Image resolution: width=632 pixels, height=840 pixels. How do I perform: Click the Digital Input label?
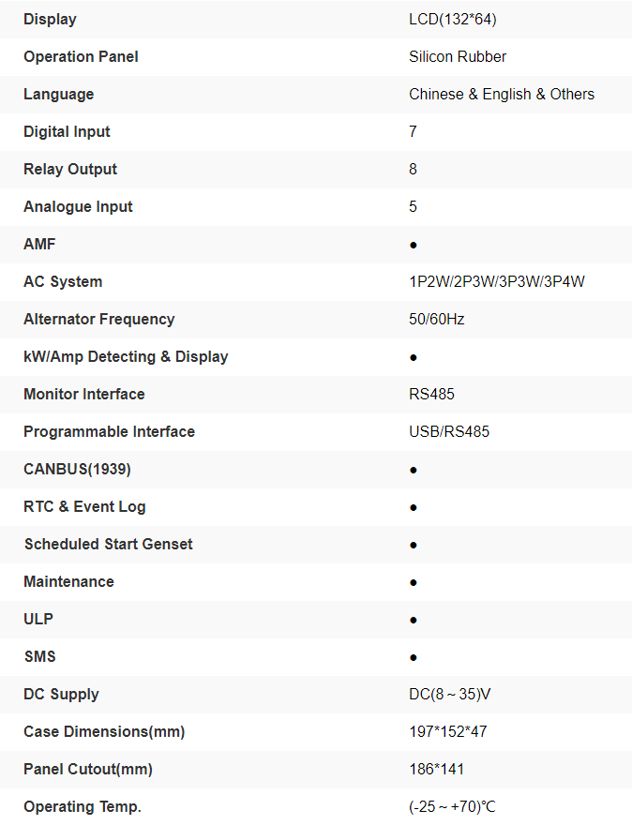67,131
